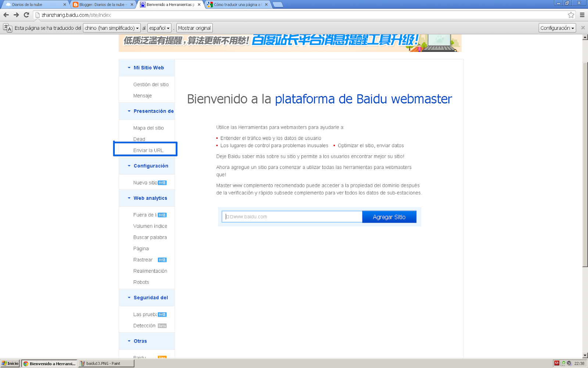
Task: Open 'Realimentación' sidebar link
Action: coord(150,271)
